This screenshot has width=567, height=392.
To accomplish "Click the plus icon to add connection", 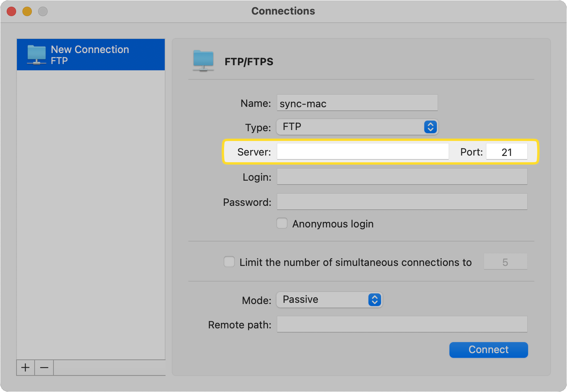I will pos(25,368).
